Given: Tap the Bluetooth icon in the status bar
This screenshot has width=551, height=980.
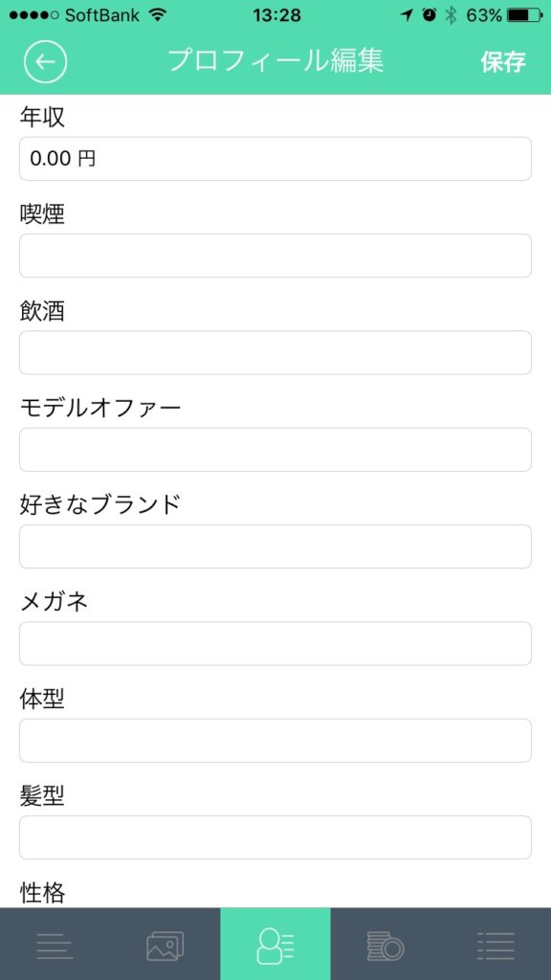Looking at the screenshot, I should point(451,13).
